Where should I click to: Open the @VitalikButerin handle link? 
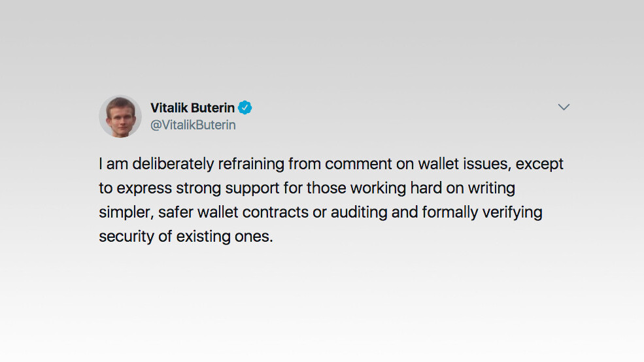pyautogui.click(x=193, y=125)
